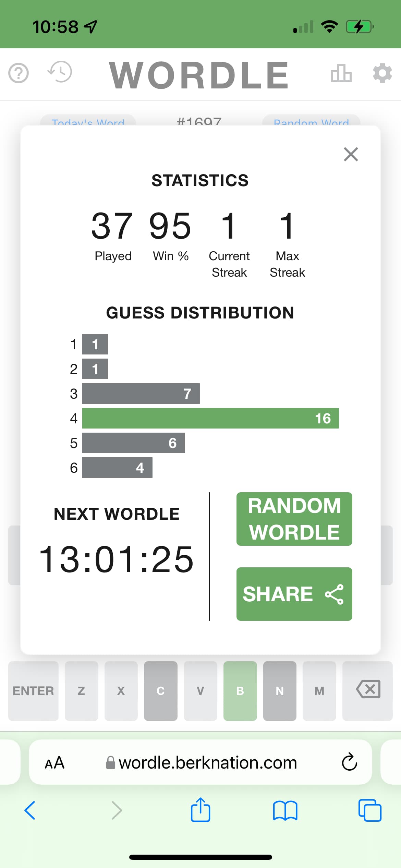
Task: Tap the statistics bar chart icon
Action: 341,73
